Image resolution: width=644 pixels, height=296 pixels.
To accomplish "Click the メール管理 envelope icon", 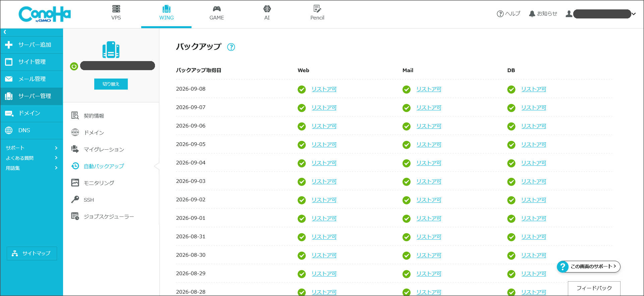I will 9,79.
